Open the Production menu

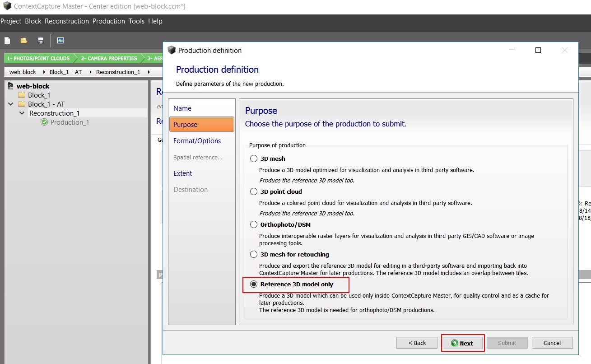[109, 21]
